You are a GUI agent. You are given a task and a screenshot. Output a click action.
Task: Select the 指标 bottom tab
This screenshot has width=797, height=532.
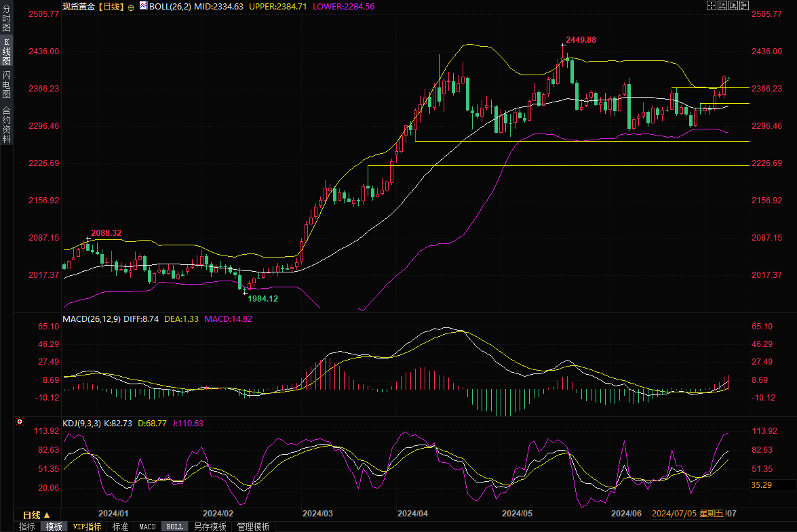27,527
